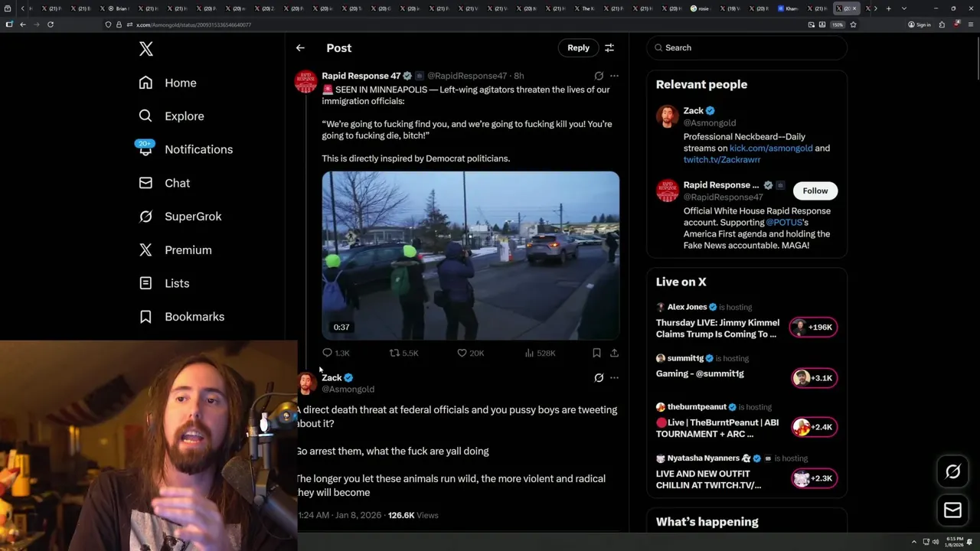The image size is (980, 551).
Task: Join summit1g live showing +3.1K
Action: pyautogui.click(x=814, y=377)
